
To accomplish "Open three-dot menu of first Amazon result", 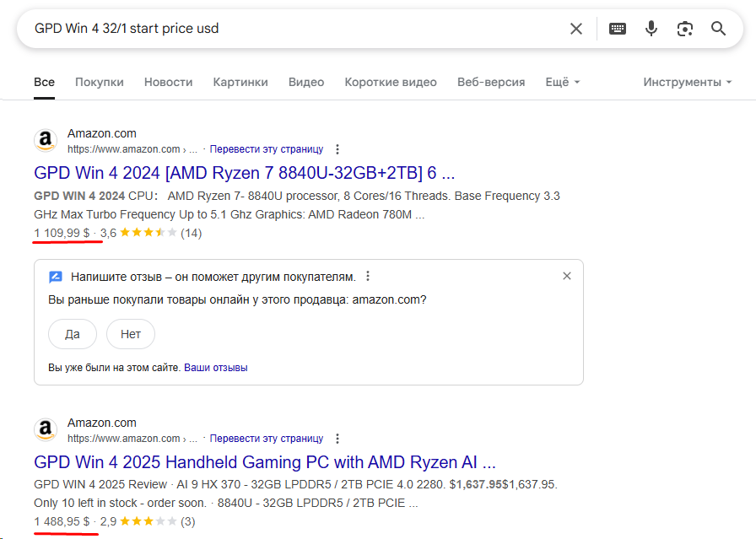I will tap(337, 149).
